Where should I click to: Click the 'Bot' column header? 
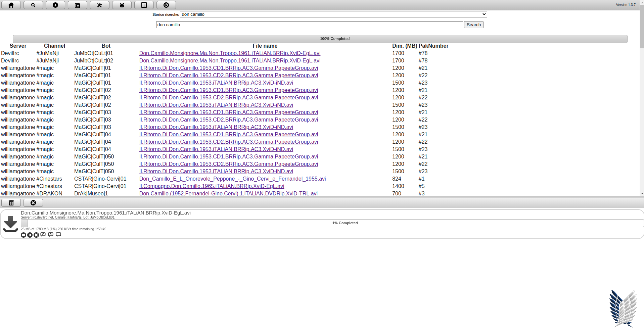click(106, 46)
